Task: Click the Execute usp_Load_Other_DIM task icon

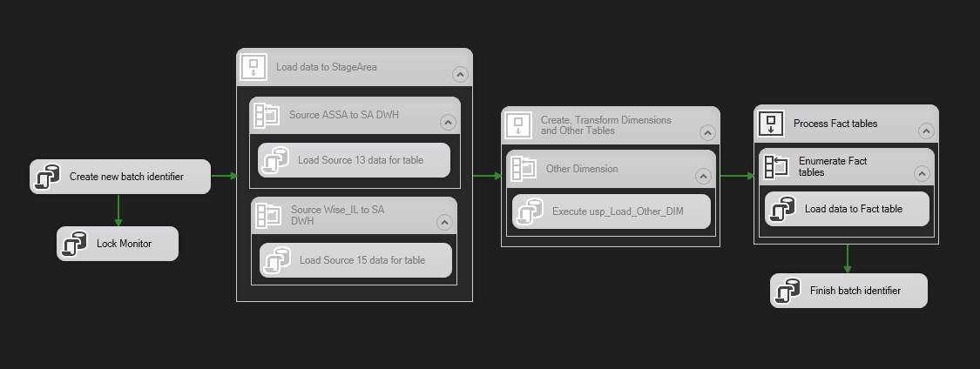Action: (x=530, y=211)
